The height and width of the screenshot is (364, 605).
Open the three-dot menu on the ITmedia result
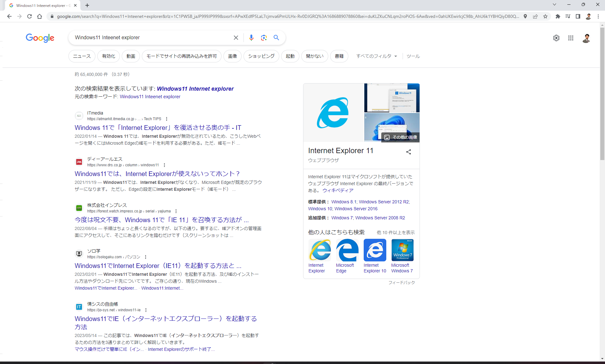pos(167,119)
